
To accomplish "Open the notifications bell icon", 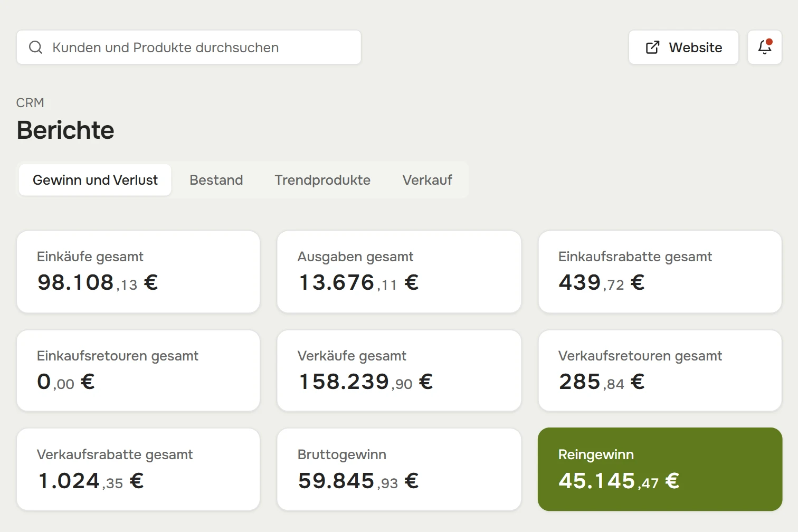I will point(765,47).
